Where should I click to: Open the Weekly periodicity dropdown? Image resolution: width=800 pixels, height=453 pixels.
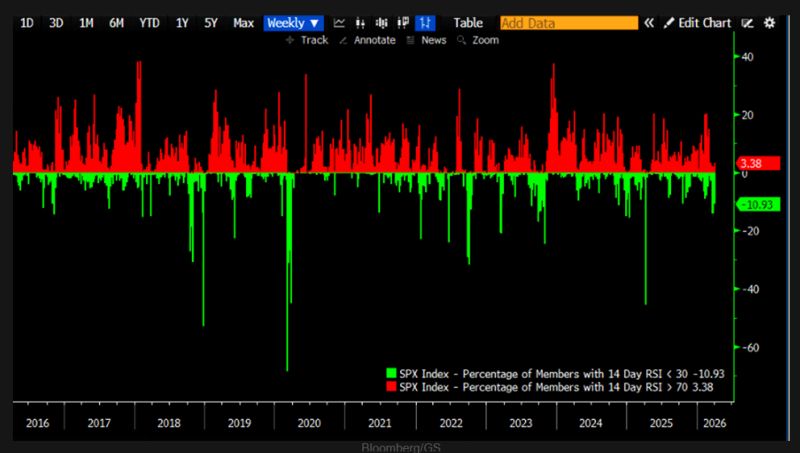coord(294,22)
